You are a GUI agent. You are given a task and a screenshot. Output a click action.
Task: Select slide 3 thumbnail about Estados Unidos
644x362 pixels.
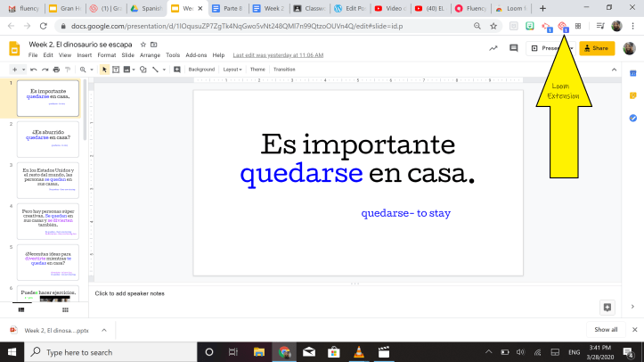pyautogui.click(x=48, y=179)
